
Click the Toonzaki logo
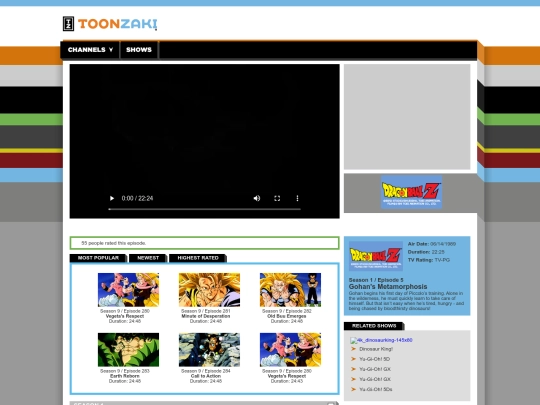point(110,24)
